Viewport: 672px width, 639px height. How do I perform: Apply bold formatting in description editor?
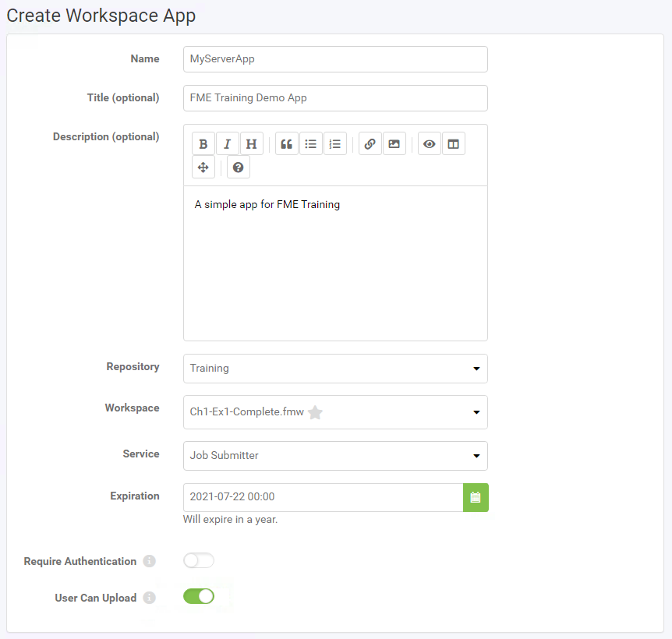pyautogui.click(x=203, y=144)
